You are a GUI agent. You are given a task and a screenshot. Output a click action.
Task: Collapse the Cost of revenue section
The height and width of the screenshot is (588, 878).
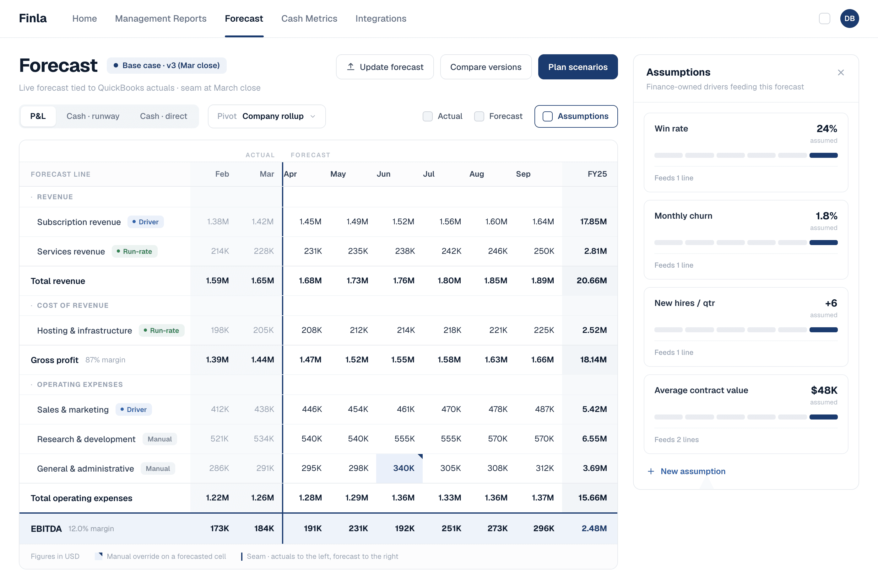[31, 306]
